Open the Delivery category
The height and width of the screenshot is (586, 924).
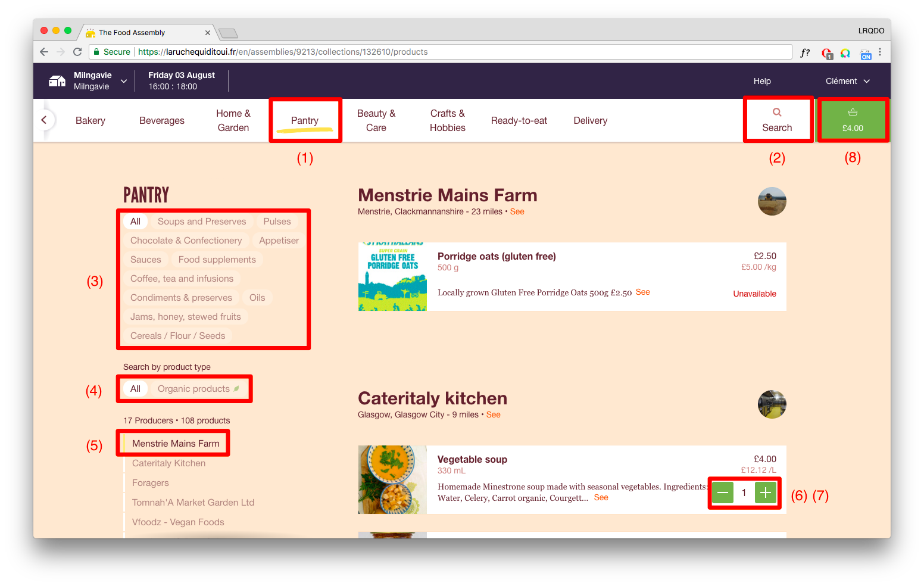(591, 120)
